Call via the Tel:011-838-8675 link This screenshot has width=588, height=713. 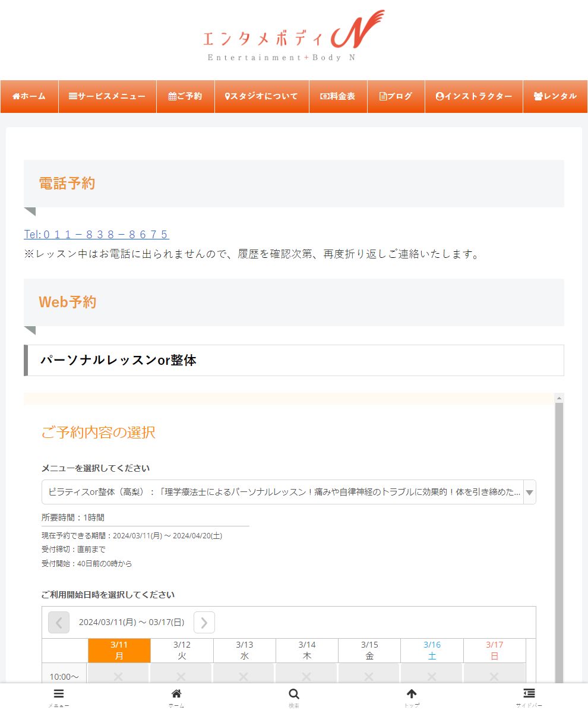(x=96, y=234)
